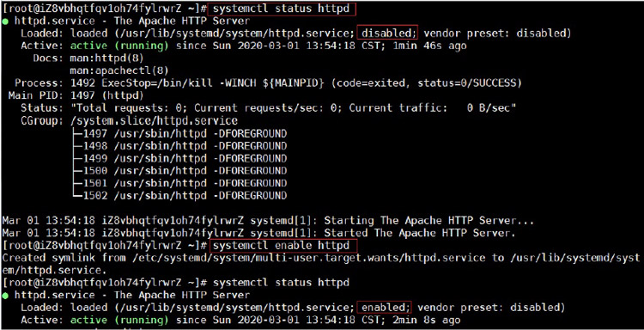Click 'Started The Apache HTTP Server.' log line
The height and width of the screenshot is (330, 644).
coord(258,233)
